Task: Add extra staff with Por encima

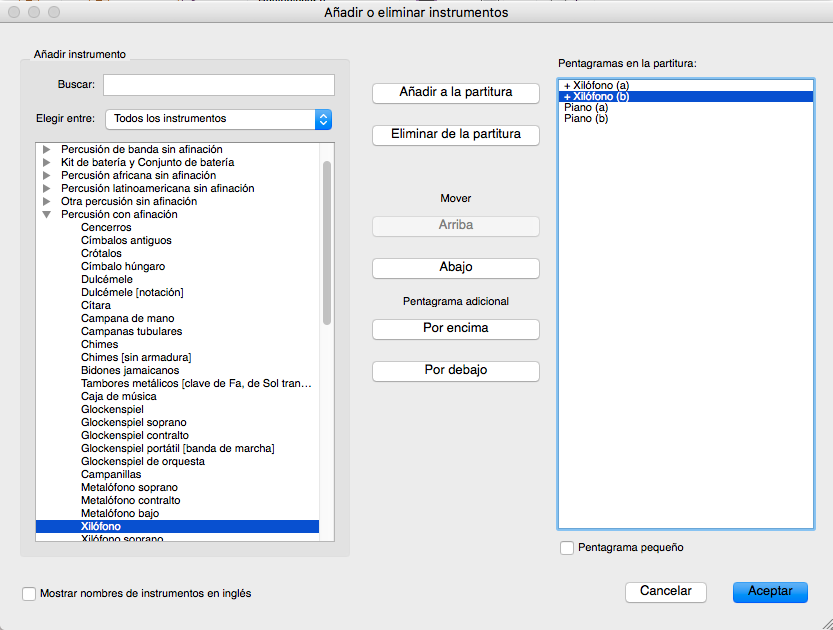Action: (x=456, y=328)
